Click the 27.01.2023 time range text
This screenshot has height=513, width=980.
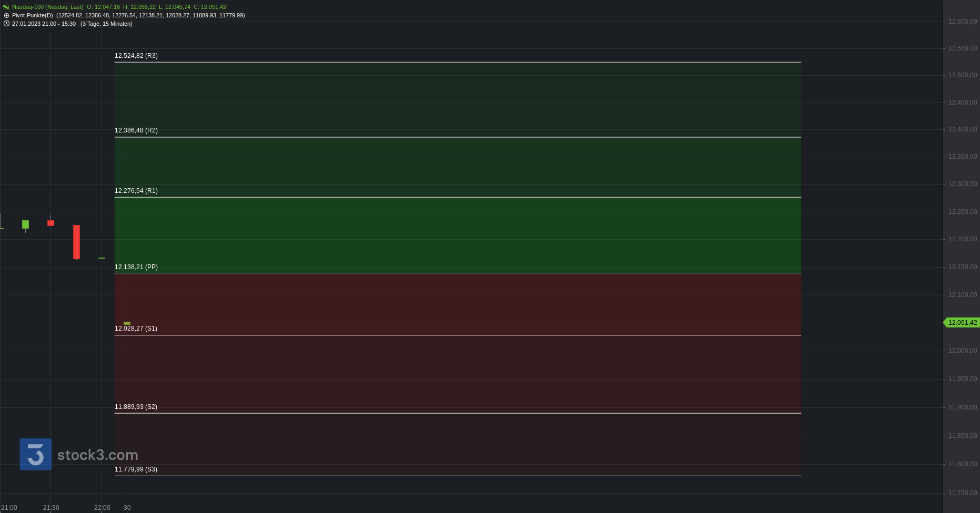pos(44,24)
